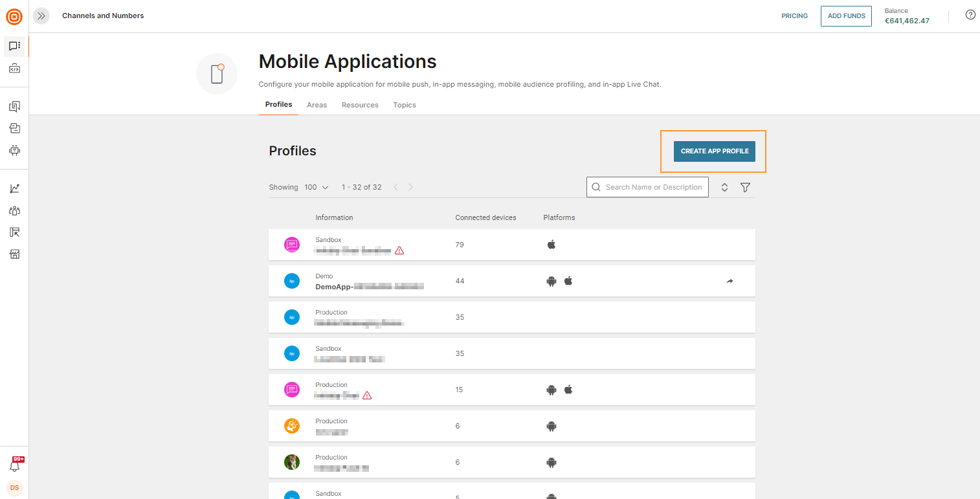Screen dimensions: 980x499
Task: Click the Infobip logo home icon
Action: [14, 16]
